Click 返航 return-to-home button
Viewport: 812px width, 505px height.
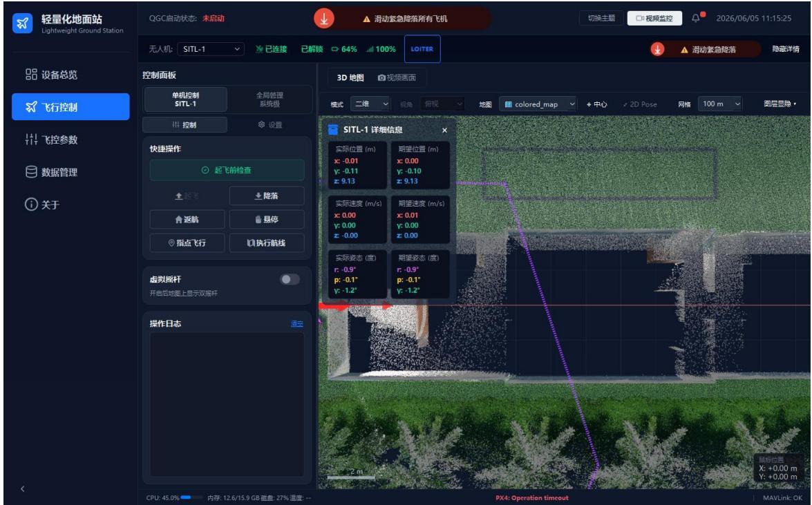click(x=187, y=220)
